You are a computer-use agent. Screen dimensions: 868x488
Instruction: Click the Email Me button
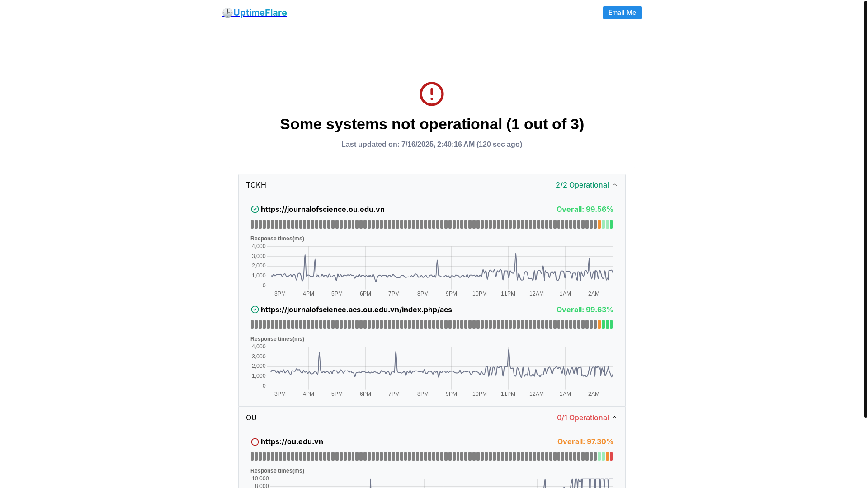click(622, 13)
